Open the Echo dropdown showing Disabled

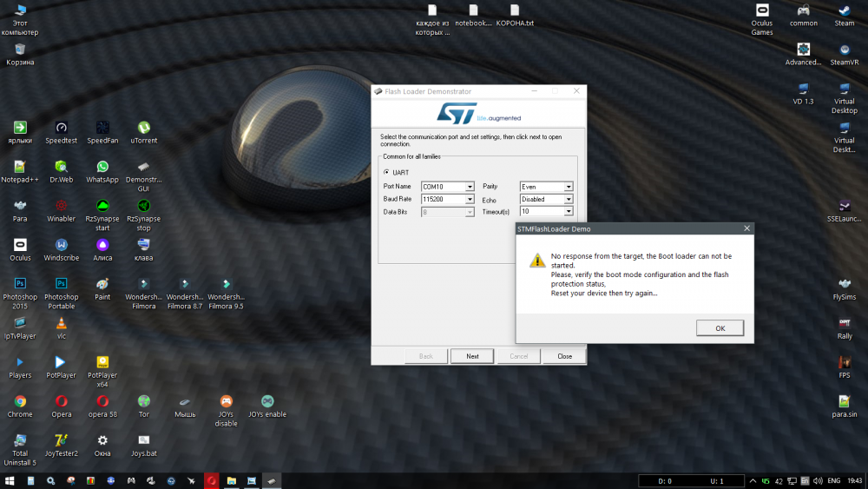pos(569,200)
